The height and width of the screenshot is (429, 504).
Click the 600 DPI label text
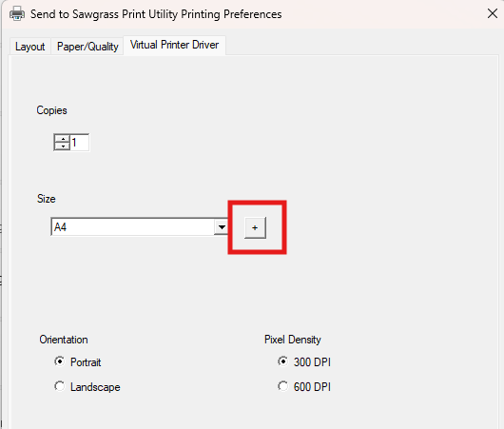pos(312,387)
